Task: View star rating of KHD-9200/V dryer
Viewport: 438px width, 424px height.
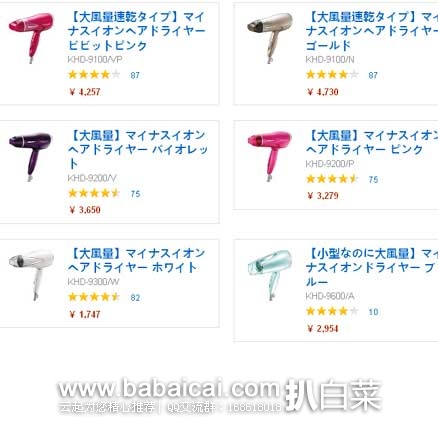Action: click(x=94, y=193)
